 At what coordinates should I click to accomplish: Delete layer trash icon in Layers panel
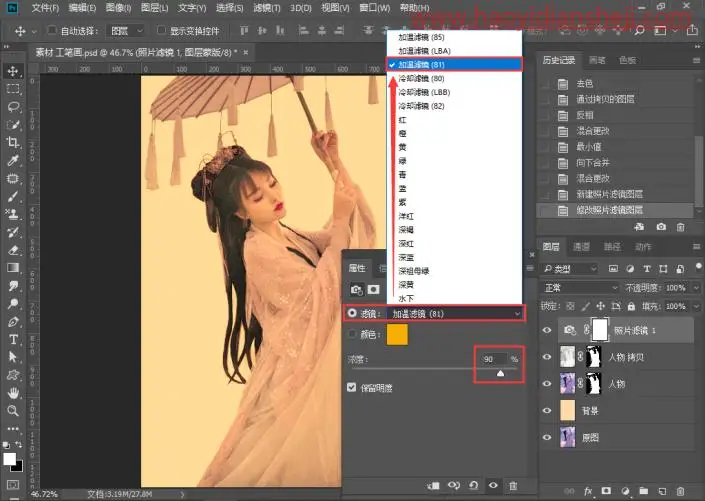coord(681,491)
